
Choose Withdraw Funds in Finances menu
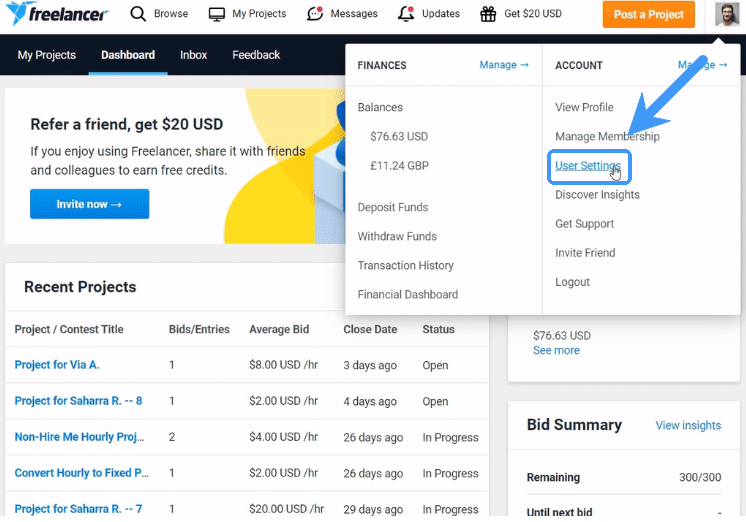[397, 236]
